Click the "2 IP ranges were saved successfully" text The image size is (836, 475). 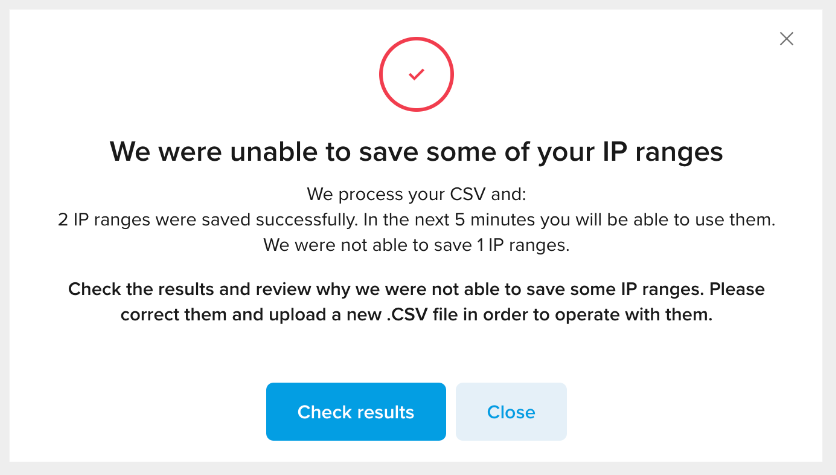[x=208, y=220]
